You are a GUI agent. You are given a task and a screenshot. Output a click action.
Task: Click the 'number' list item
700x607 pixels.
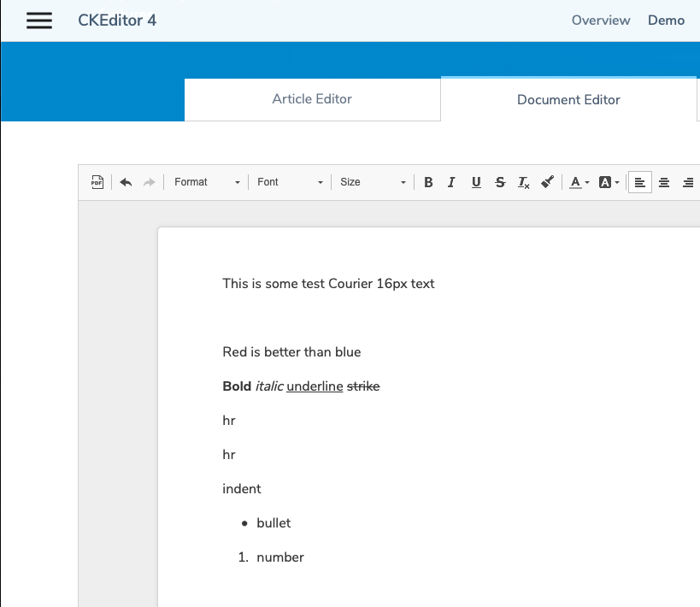point(280,557)
